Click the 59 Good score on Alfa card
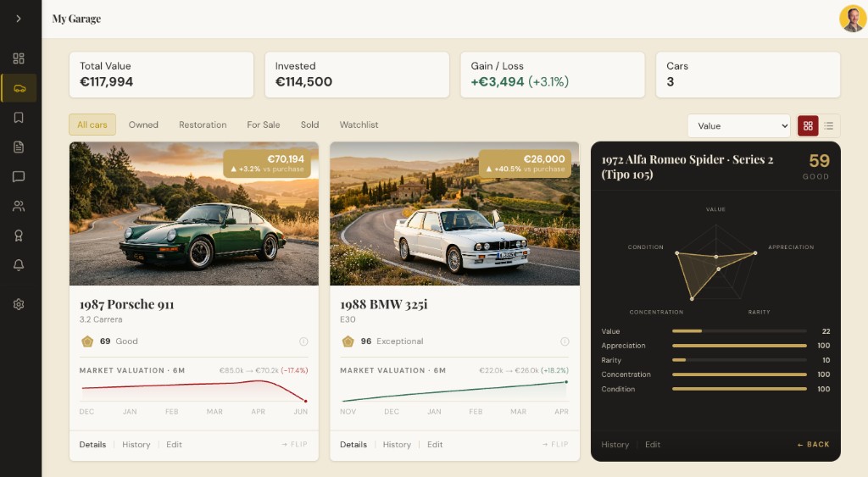The width and height of the screenshot is (868, 477). tap(816, 166)
